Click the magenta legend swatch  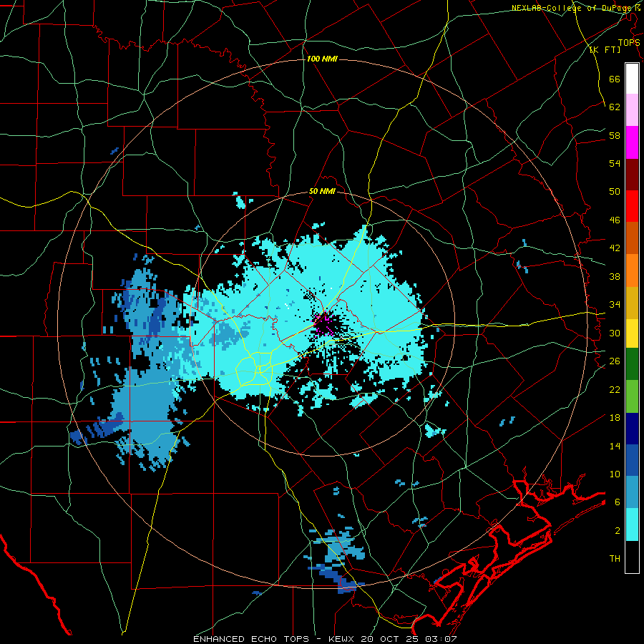(632, 142)
